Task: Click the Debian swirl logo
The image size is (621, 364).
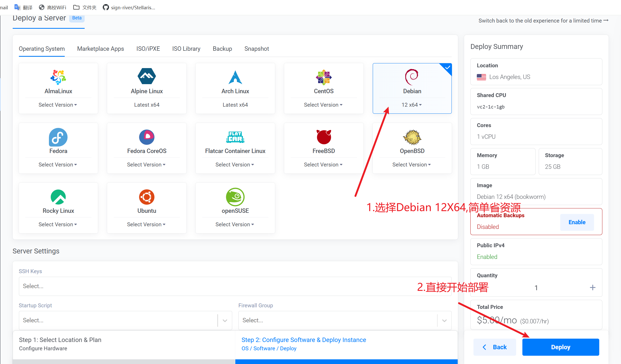Action: tap(412, 77)
